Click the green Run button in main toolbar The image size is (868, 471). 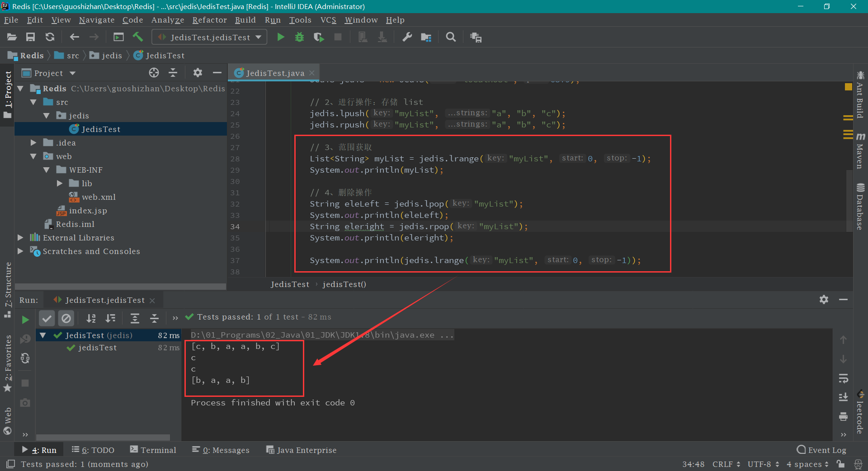pos(281,37)
